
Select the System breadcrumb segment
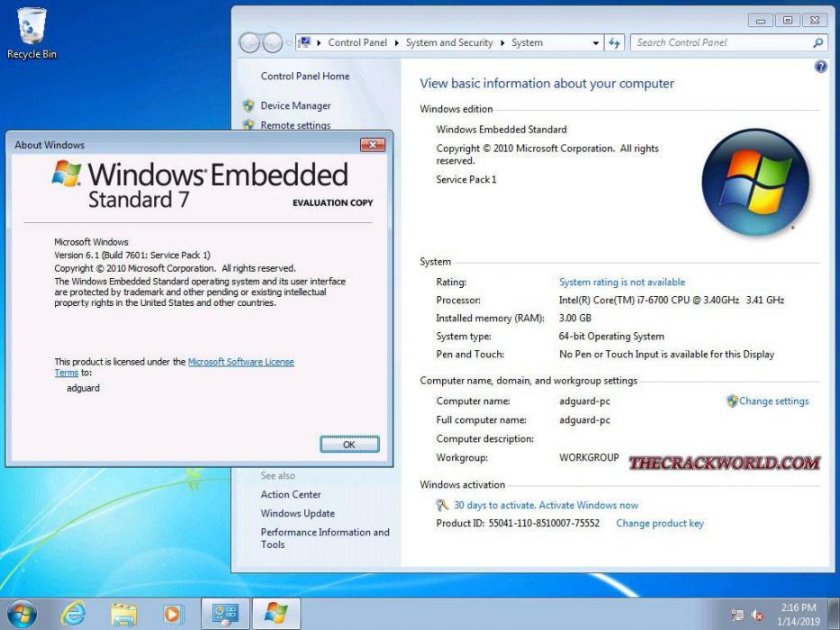tap(528, 42)
